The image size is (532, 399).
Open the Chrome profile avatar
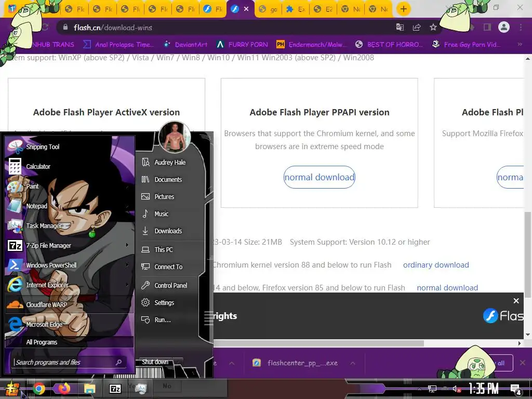tap(504, 27)
